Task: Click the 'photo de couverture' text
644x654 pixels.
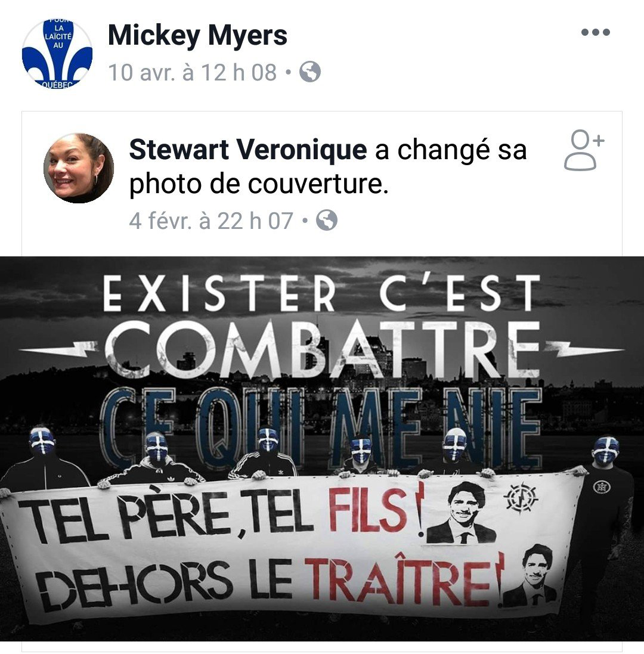Action: [x=259, y=184]
